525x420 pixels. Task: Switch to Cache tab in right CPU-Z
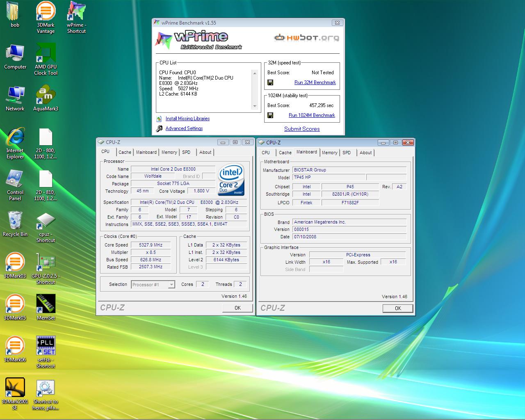pos(285,153)
